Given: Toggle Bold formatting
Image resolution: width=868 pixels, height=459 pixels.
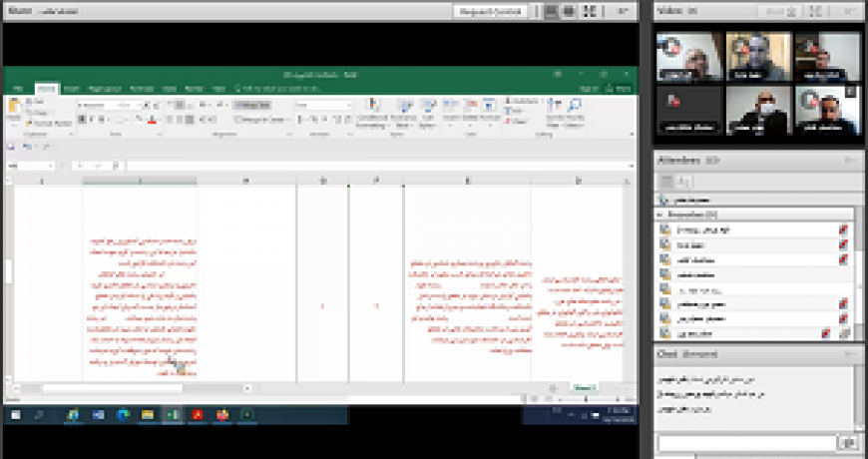Looking at the screenshot, I should [x=82, y=120].
